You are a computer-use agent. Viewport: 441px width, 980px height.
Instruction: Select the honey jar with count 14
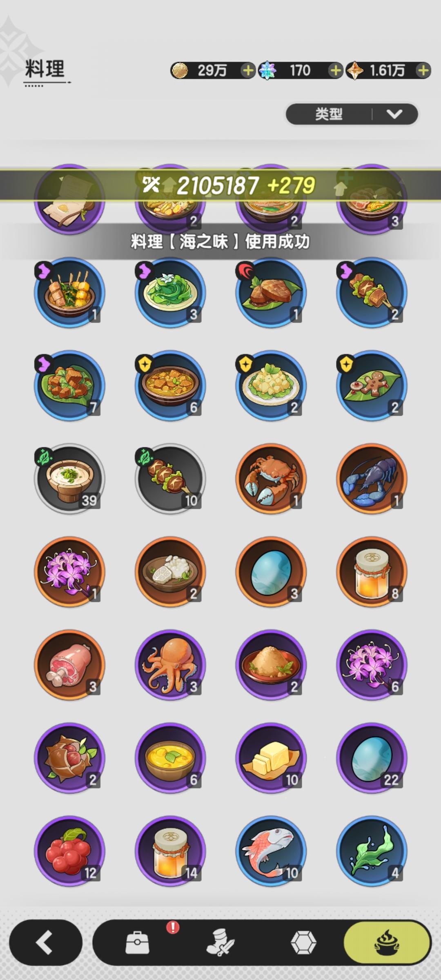pos(170,851)
